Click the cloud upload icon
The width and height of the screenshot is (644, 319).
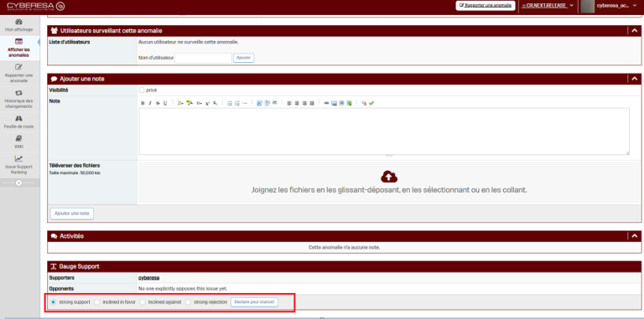[389, 177]
